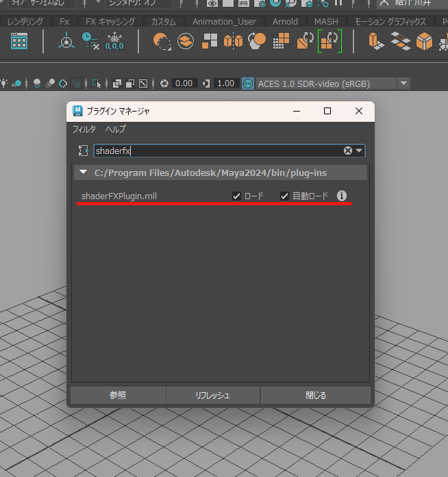Click icon left of plugin search field

pos(83,151)
